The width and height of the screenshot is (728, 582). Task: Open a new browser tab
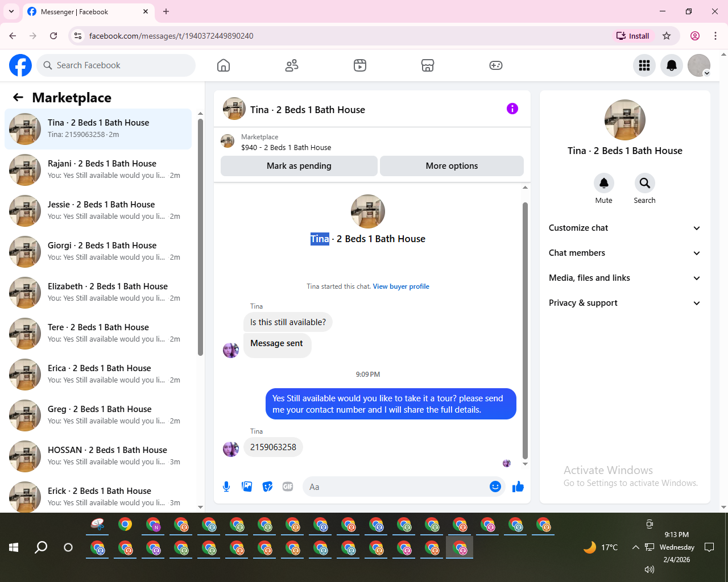point(166,11)
